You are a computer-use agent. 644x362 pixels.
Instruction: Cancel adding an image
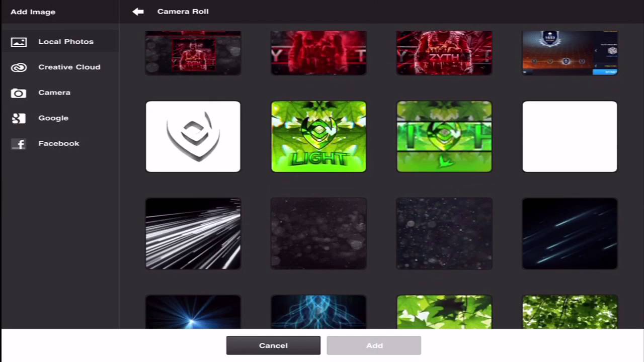click(273, 345)
